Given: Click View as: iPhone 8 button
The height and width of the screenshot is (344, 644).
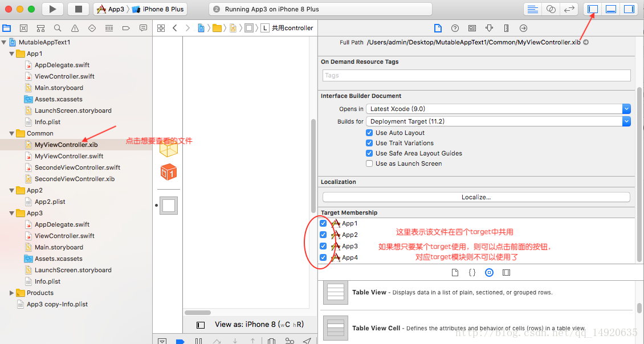Looking at the screenshot, I should [x=259, y=324].
